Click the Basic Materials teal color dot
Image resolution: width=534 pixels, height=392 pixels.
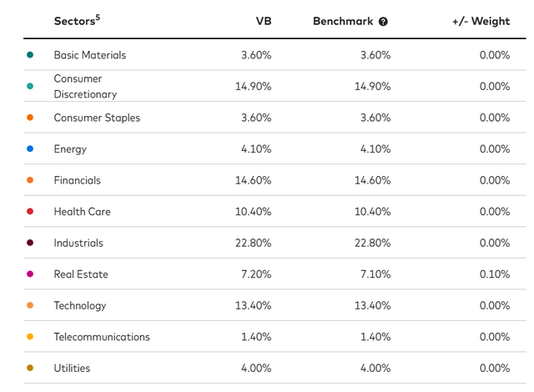[x=30, y=55]
